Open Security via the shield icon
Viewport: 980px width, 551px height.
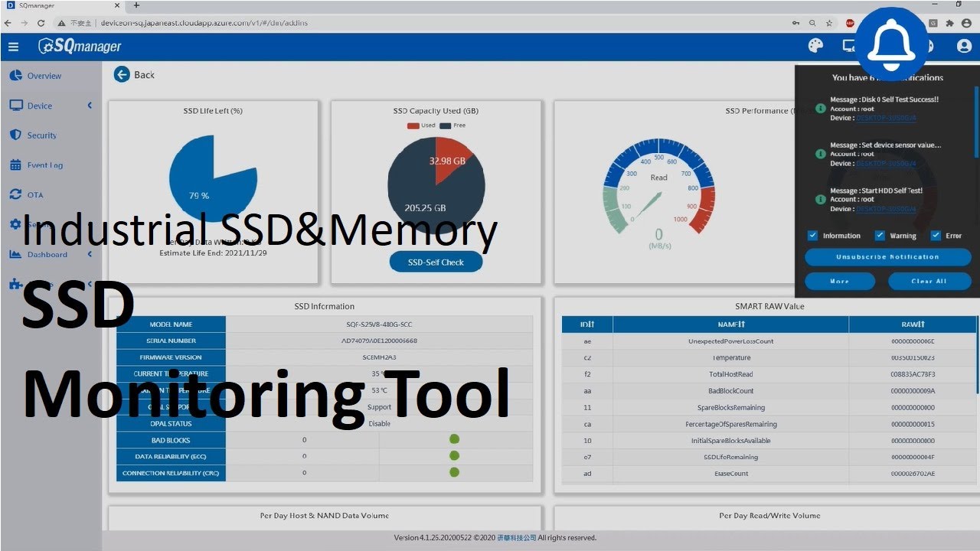[15, 135]
